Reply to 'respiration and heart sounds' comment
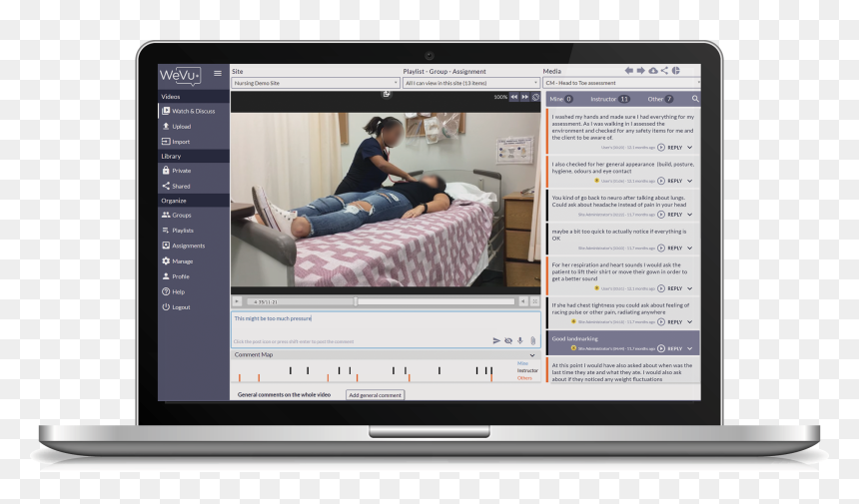Viewport: 859px width, 504px height. point(675,288)
